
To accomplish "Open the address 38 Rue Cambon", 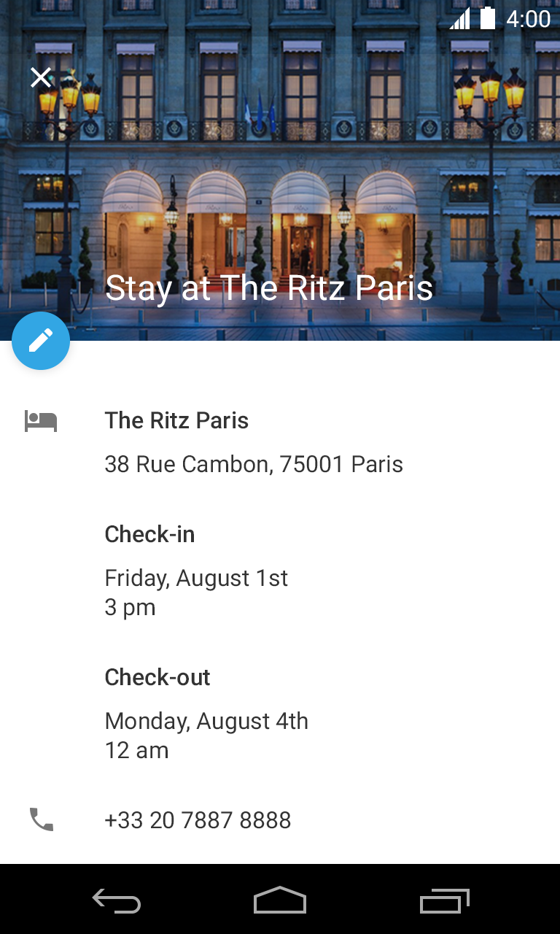I will (254, 464).
